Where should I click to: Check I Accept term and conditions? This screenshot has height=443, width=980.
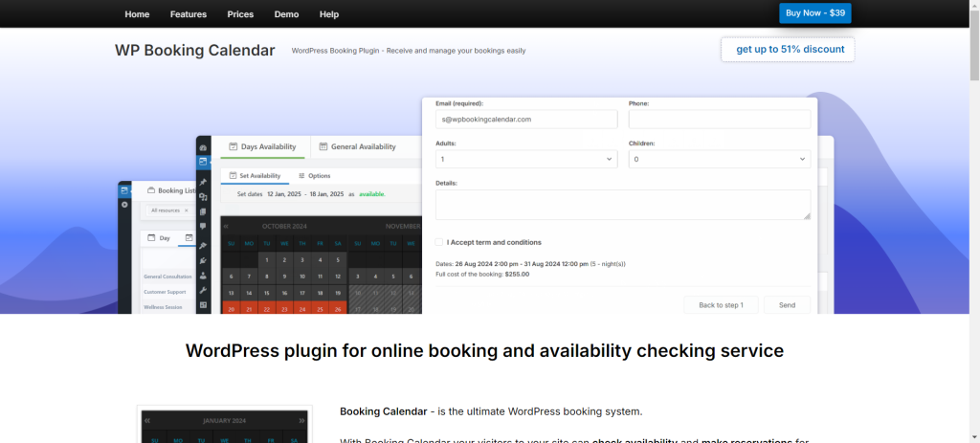pos(439,242)
